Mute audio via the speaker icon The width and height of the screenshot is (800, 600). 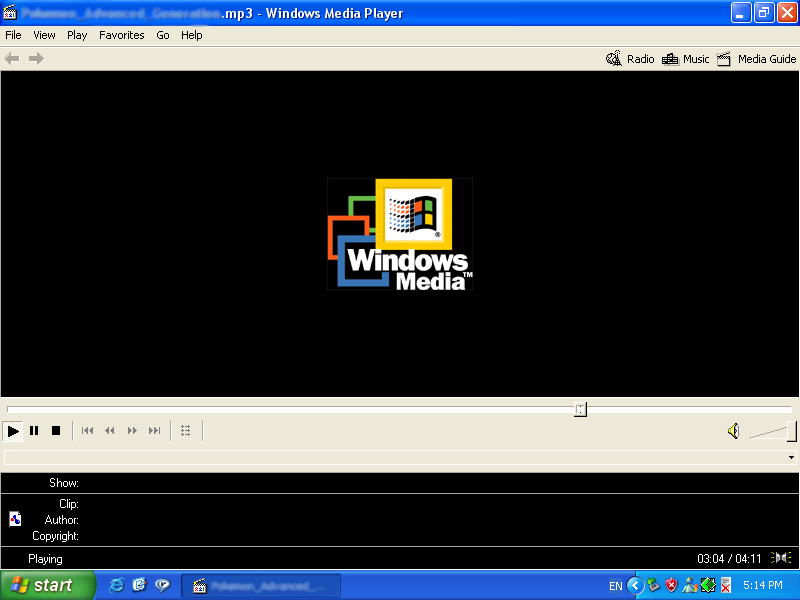point(733,431)
